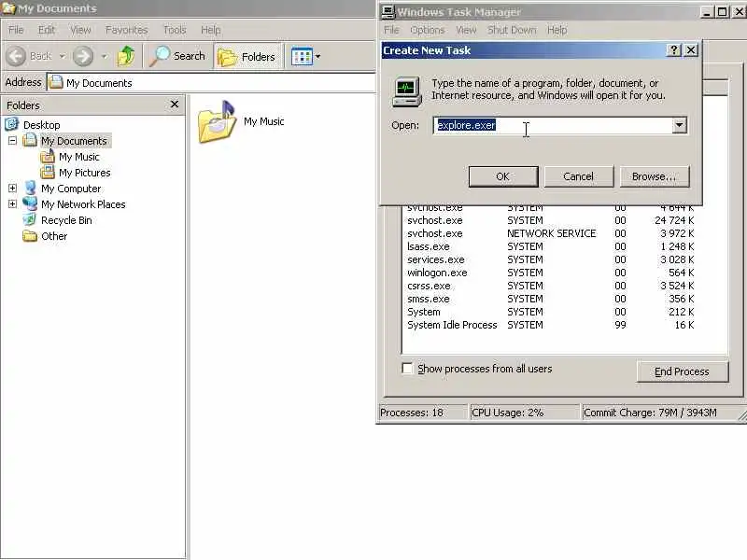Select the System Idle Process row
Viewport: 747px width, 560px height.
550,325
